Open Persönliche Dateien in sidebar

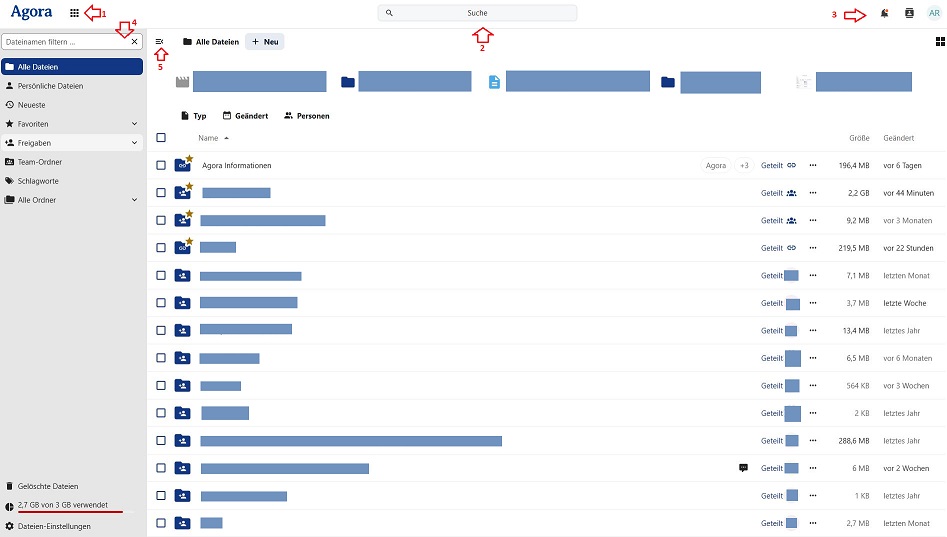[x=50, y=86]
